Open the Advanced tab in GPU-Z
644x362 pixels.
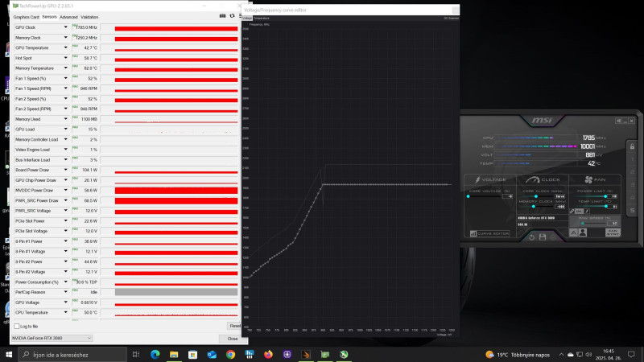[68, 17]
